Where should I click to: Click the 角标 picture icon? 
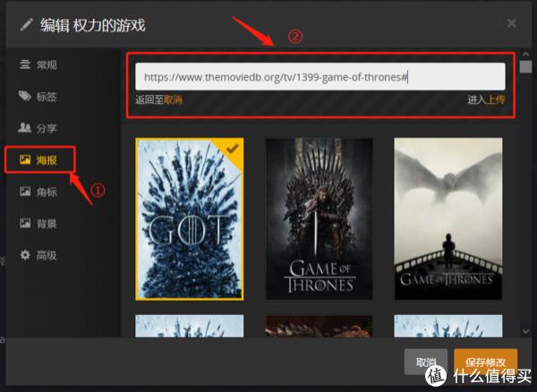coord(25,192)
